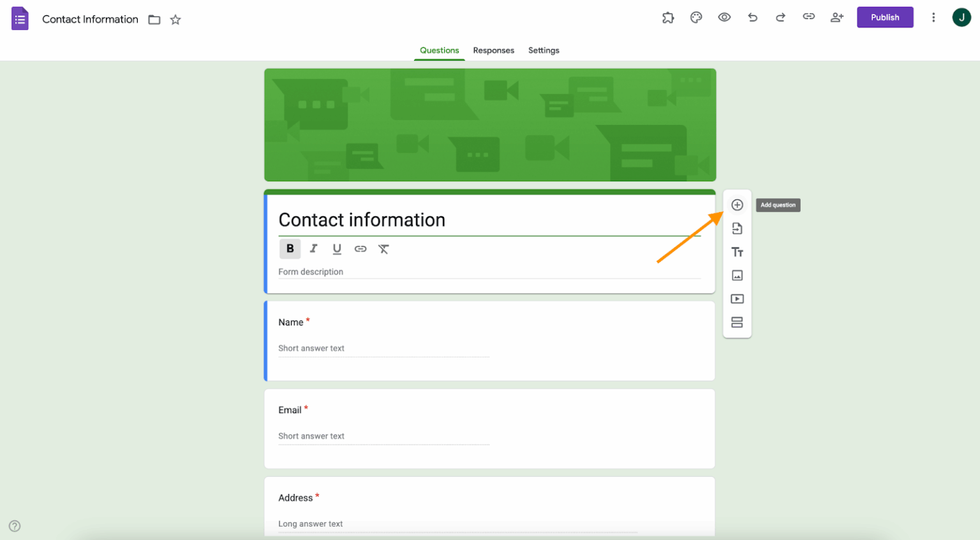
Task: Open the three-dot more options menu
Action: (933, 17)
